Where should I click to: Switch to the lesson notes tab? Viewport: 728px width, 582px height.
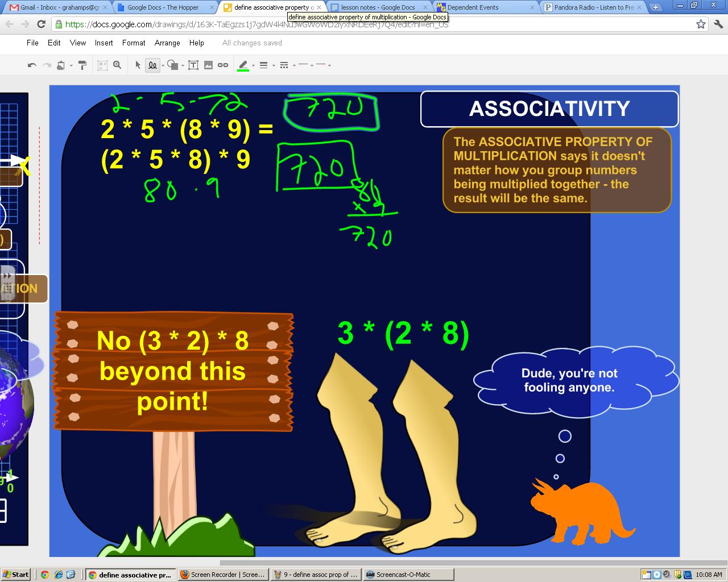click(378, 7)
